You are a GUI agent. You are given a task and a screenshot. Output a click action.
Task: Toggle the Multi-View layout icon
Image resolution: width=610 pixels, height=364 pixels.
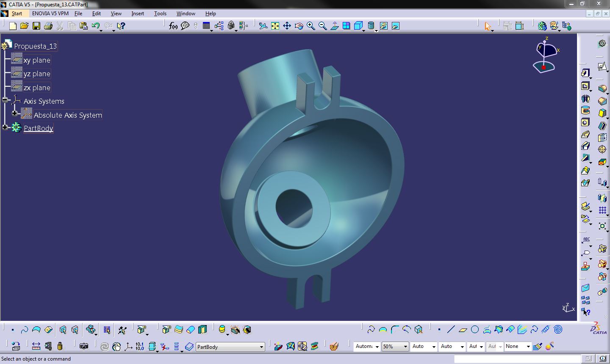(347, 26)
